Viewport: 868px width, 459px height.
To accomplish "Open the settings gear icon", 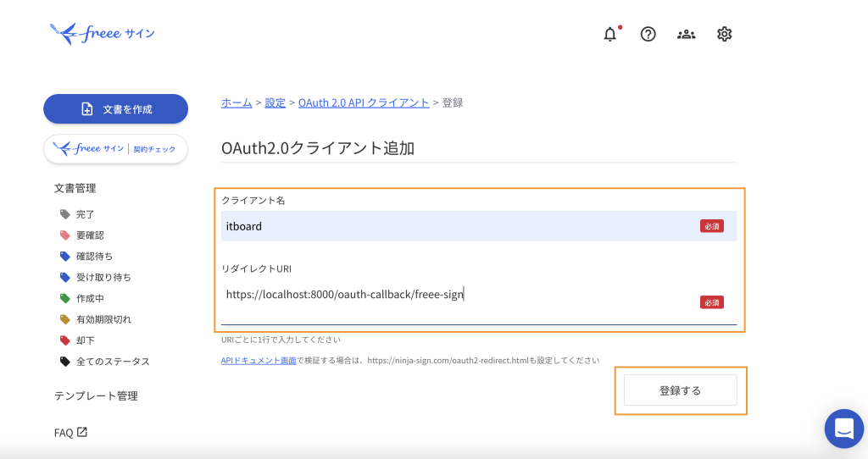I will [724, 34].
